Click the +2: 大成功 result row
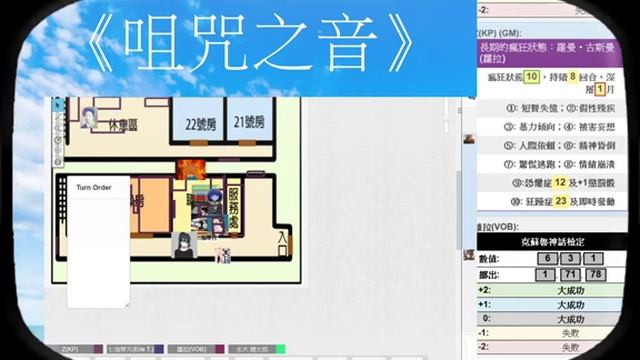The width and height of the screenshot is (640, 360). [551, 290]
